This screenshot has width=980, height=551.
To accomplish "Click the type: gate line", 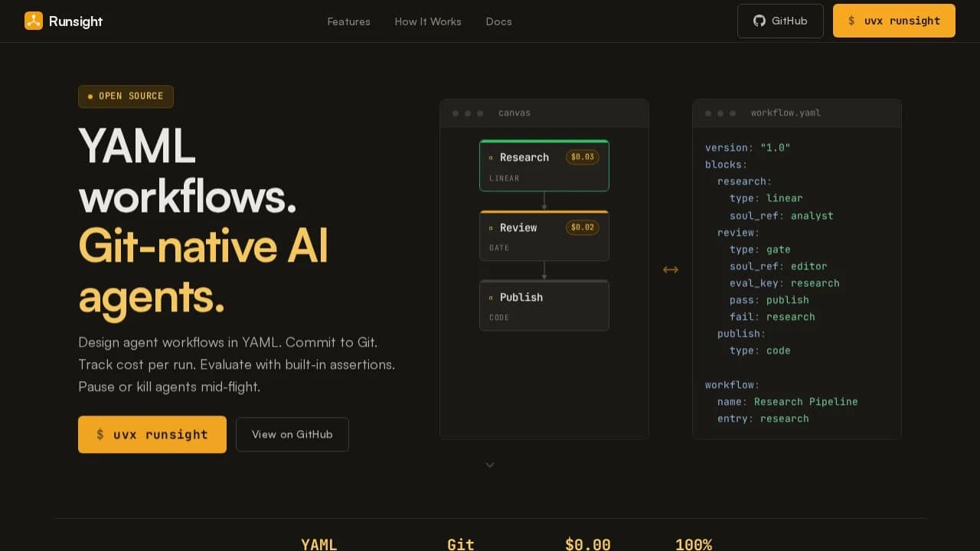I will [x=760, y=249].
